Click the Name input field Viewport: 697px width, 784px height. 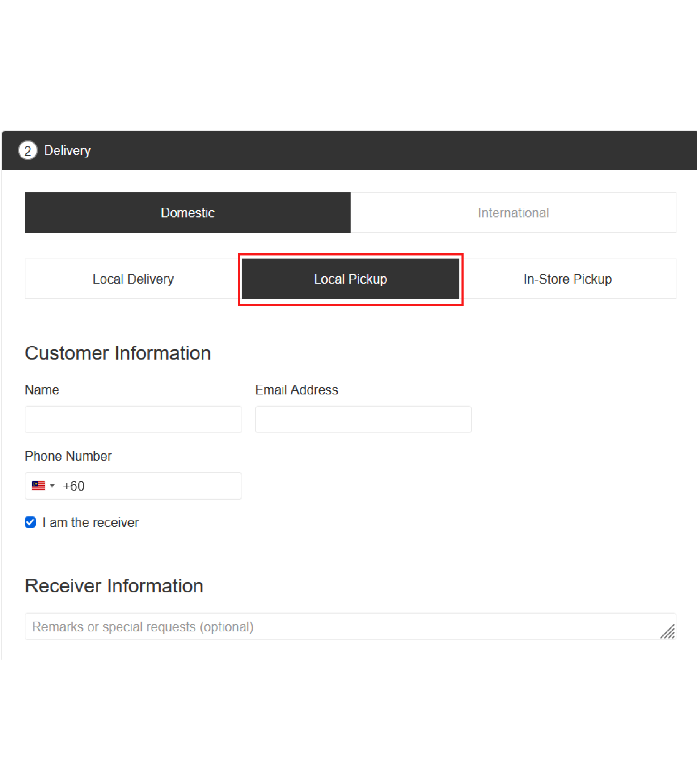coord(133,419)
